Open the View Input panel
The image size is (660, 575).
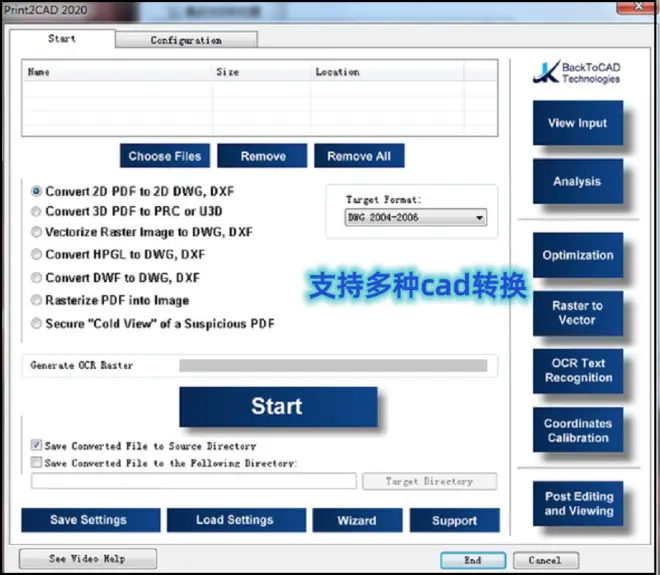point(577,124)
